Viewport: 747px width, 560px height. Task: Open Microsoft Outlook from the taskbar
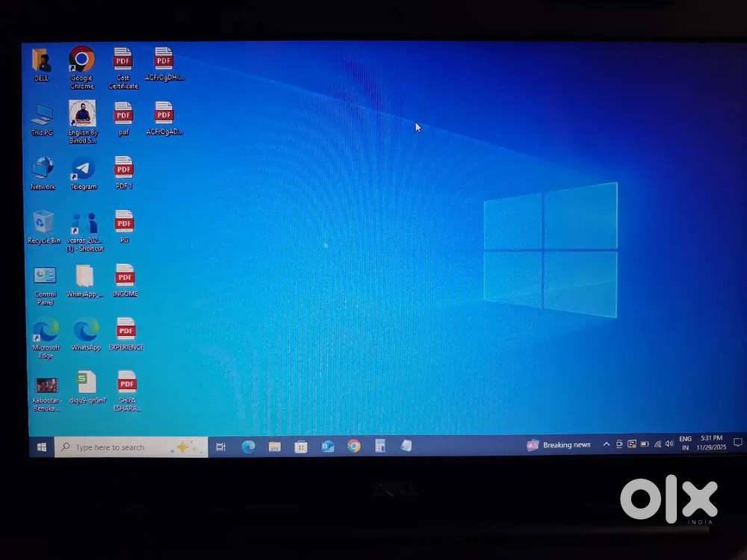coord(327,446)
